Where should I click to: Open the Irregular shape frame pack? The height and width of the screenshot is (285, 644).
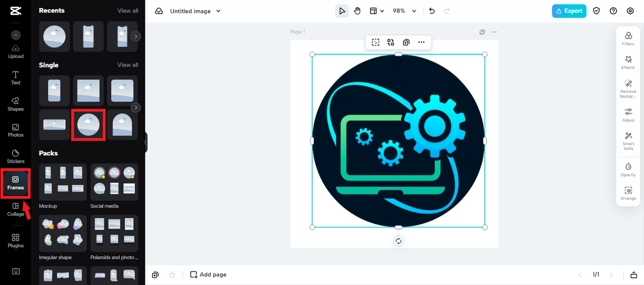coord(63,234)
